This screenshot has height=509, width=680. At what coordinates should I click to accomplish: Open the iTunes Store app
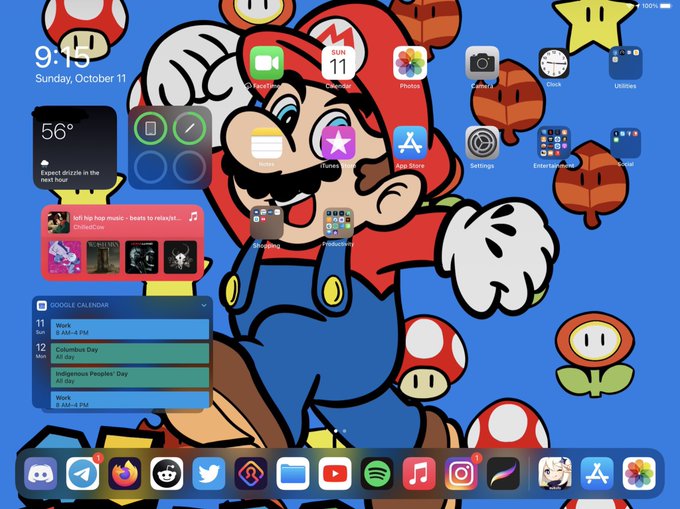(338, 143)
